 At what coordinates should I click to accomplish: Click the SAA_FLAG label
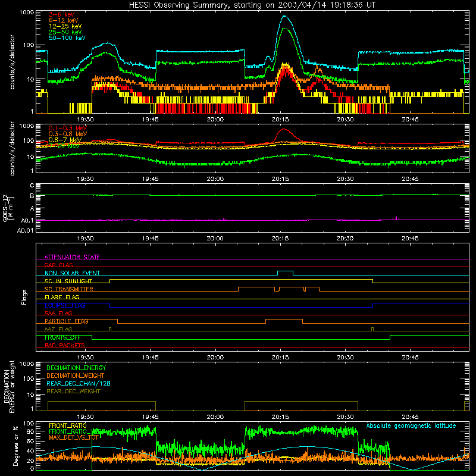pyautogui.click(x=58, y=313)
